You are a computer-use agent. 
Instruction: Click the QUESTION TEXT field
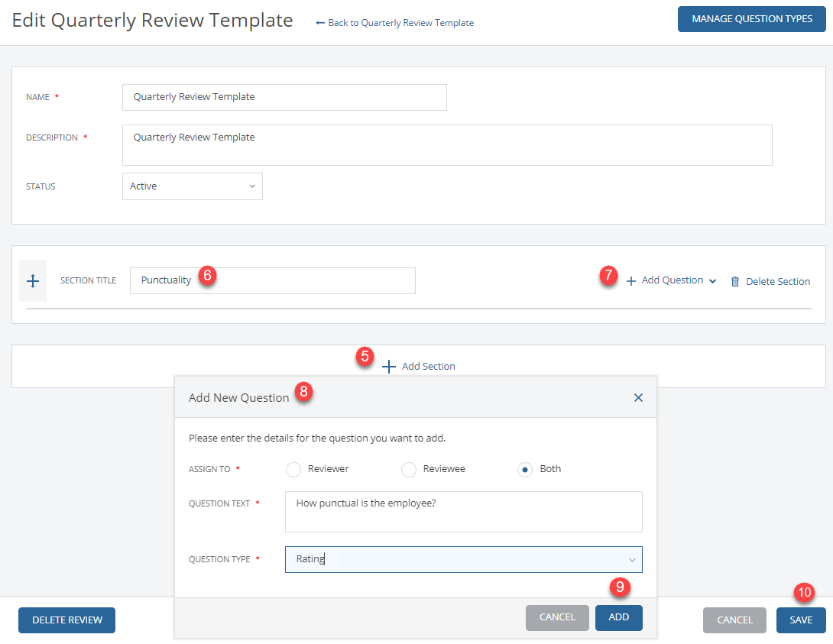click(x=463, y=511)
